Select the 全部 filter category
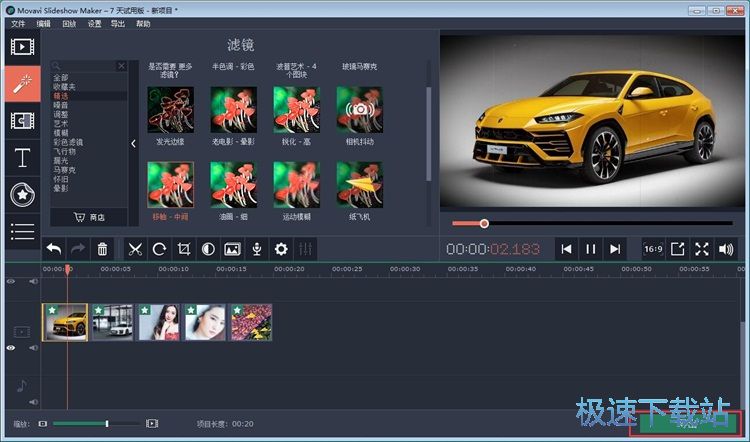The image size is (750, 442). [61, 77]
